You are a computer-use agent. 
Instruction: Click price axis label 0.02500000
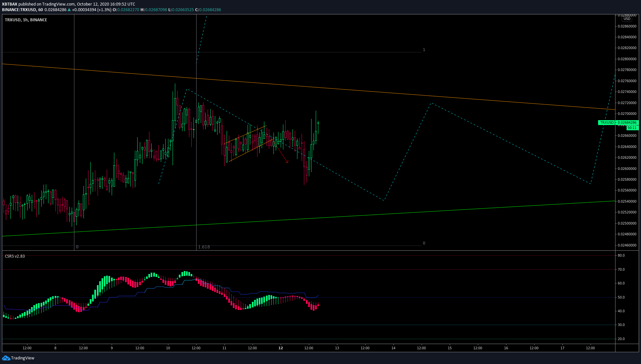627,223
